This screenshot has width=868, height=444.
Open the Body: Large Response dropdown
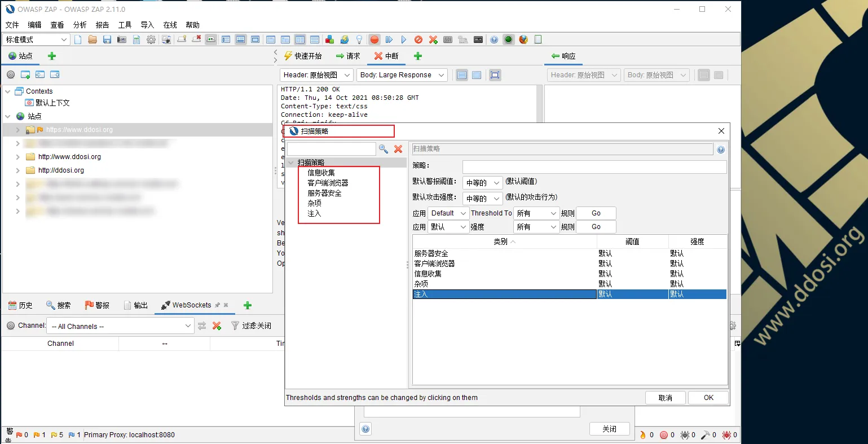[402, 75]
